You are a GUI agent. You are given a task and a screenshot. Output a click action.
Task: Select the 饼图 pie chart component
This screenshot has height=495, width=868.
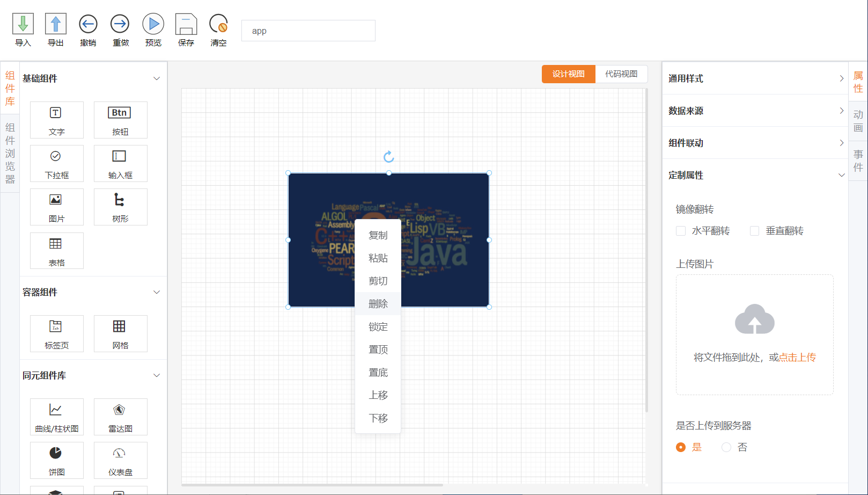pyautogui.click(x=57, y=460)
